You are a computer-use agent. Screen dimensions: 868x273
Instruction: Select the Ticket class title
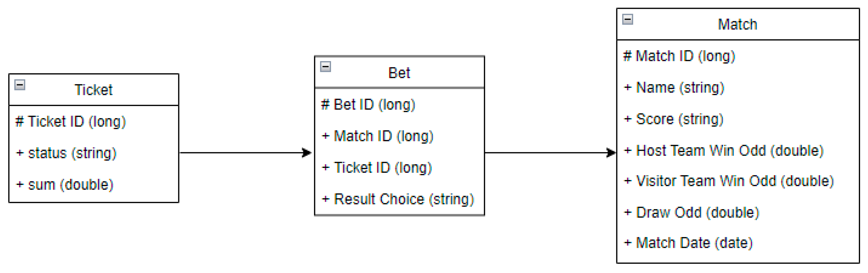[93, 90]
